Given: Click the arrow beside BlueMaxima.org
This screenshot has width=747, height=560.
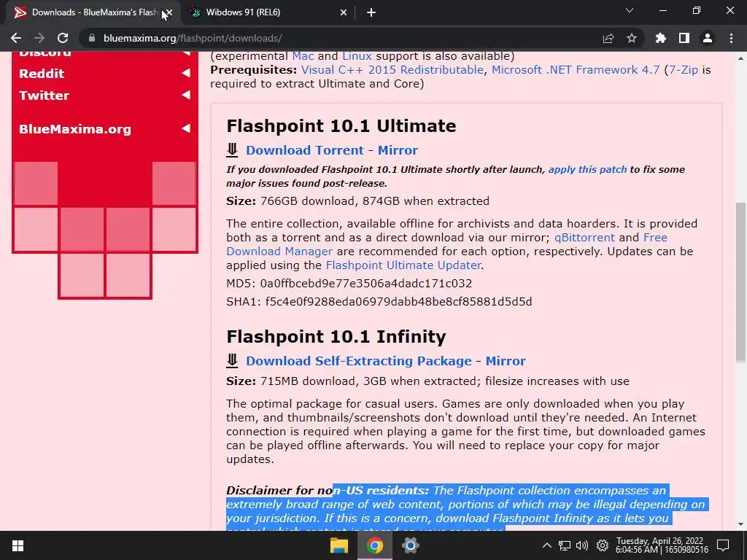Looking at the screenshot, I should pyautogui.click(x=186, y=128).
